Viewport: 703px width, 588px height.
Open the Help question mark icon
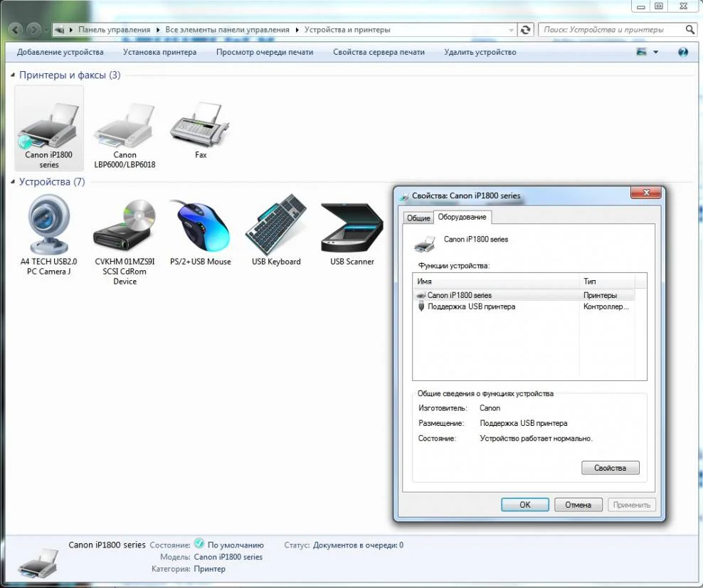tap(683, 52)
